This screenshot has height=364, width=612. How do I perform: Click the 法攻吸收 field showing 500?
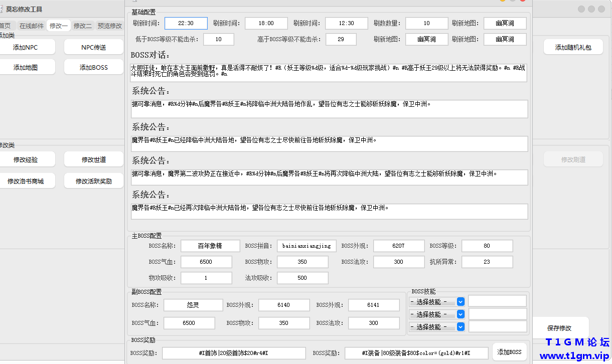tap(302, 278)
